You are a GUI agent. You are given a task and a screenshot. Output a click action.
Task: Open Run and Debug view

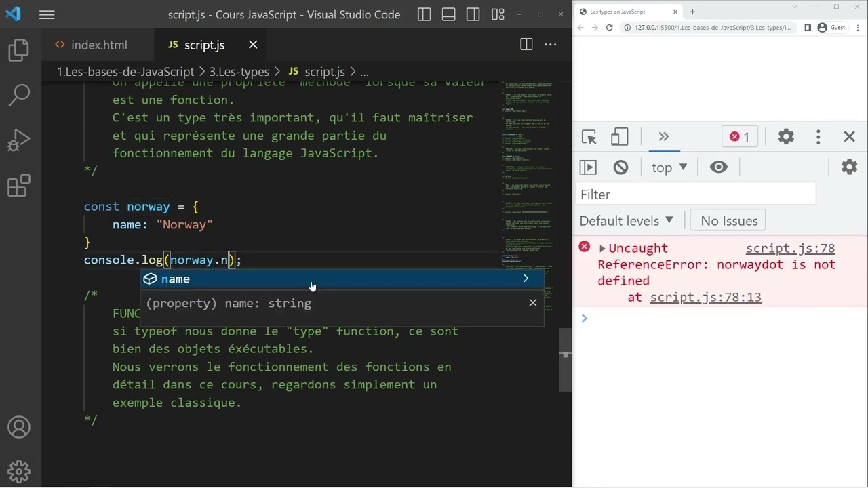pos(19,140)
